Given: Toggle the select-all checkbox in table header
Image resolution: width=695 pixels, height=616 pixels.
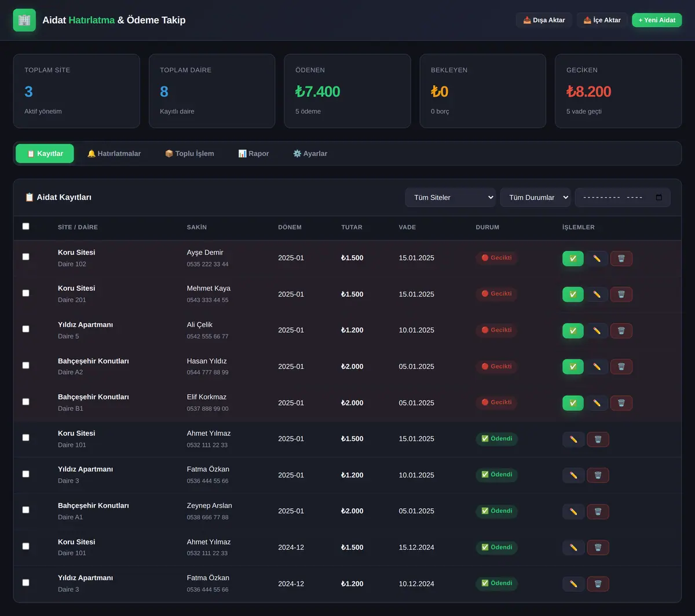Looking at the screenshot, I should 25,227.
